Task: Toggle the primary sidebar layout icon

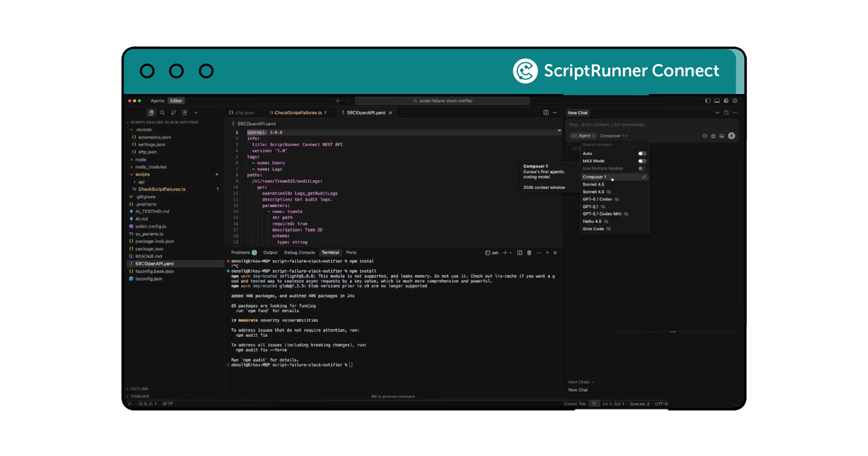Action: tap(708, 101)
